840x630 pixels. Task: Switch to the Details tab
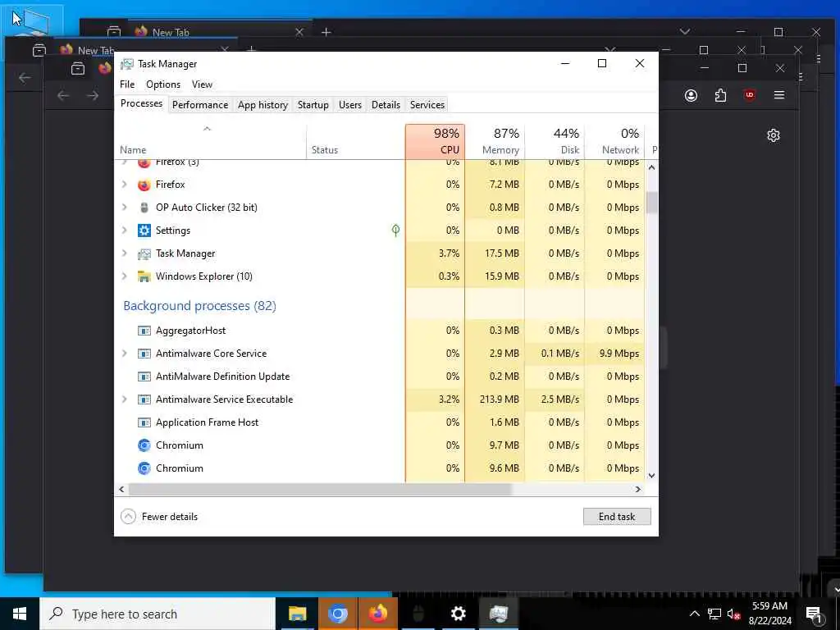[386, 105]
